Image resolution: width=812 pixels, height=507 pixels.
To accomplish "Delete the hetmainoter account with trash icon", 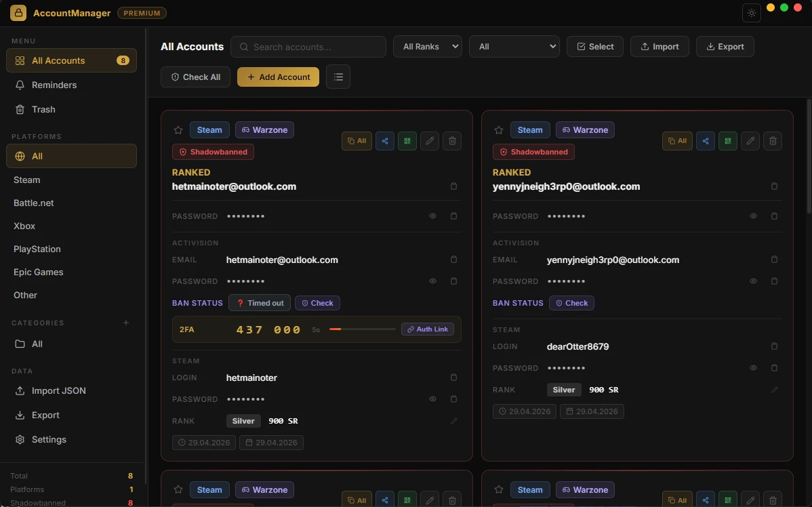I will coord(452,141).
